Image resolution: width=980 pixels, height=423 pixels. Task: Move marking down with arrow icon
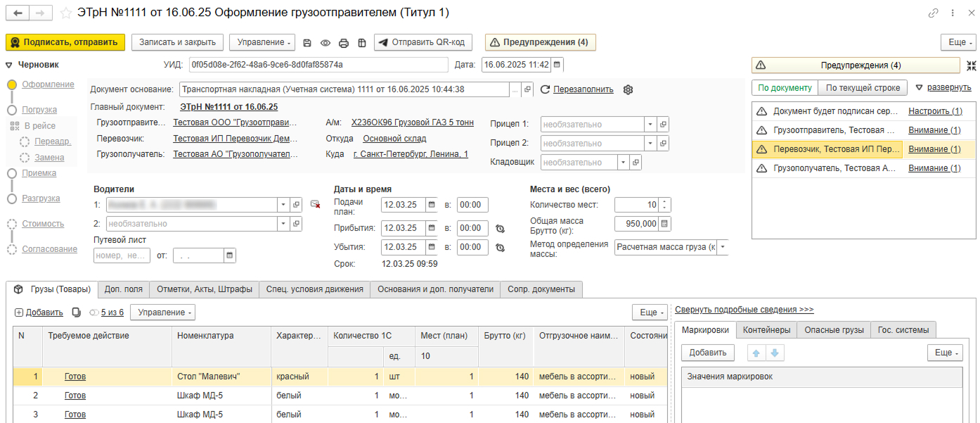pyautogui.click(x=775, y=353)
